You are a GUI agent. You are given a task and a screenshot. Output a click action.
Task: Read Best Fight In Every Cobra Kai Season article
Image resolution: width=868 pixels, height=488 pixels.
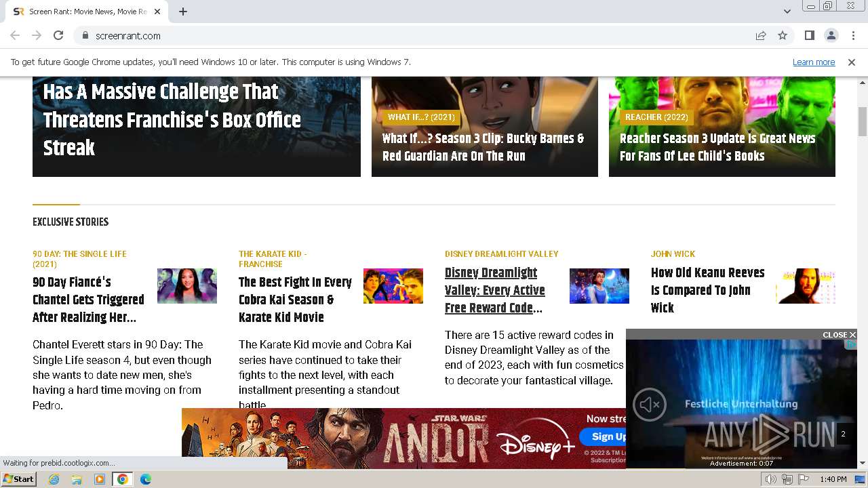click(295, 300)
